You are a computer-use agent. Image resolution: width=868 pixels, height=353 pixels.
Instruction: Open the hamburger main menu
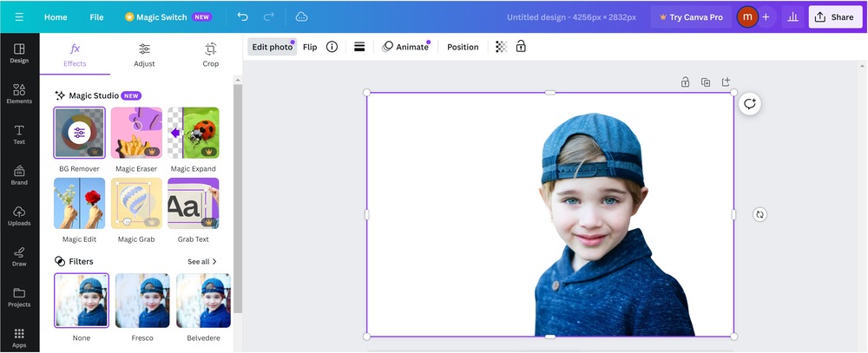point(19,16)
